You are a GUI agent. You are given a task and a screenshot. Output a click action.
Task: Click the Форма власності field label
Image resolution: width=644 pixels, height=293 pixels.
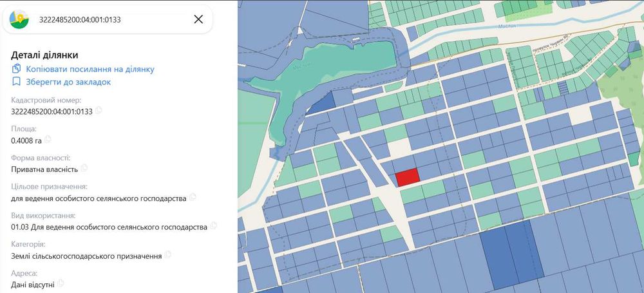point(41,158)
